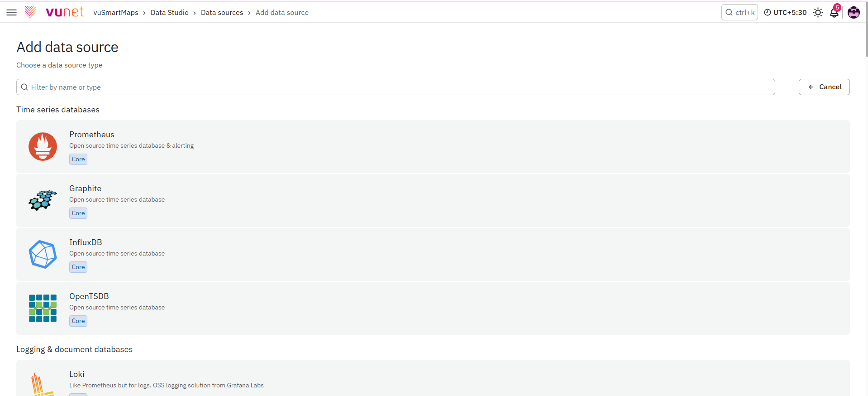Screen dimensions: 868x396
Task: Cancel adding a data source
Action: 824,87
